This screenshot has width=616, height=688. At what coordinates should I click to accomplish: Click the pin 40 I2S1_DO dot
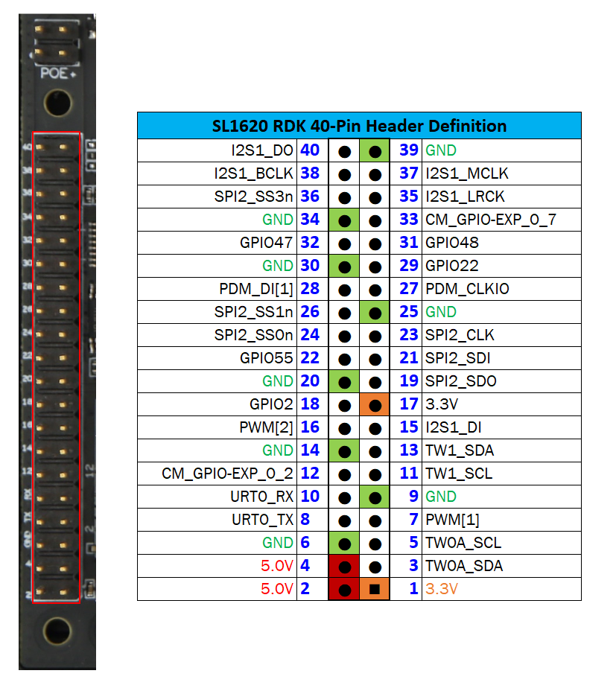pyautogui.click(x=344, y=150)
